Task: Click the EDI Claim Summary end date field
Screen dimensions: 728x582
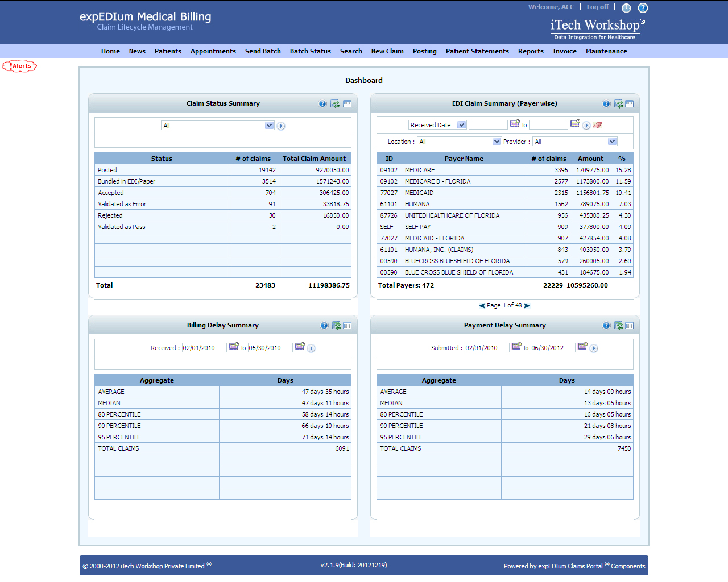Action: coord(548,124)
